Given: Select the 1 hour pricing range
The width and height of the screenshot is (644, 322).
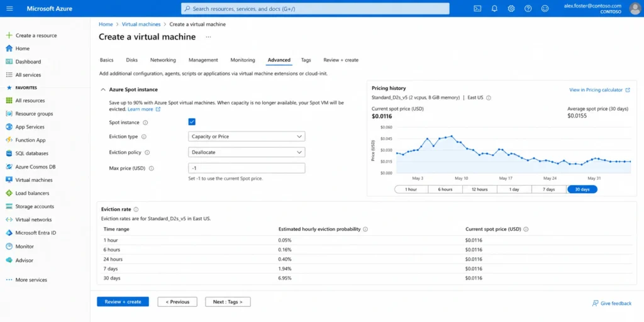Looking at the screenshot, I should tap(411, 189).
